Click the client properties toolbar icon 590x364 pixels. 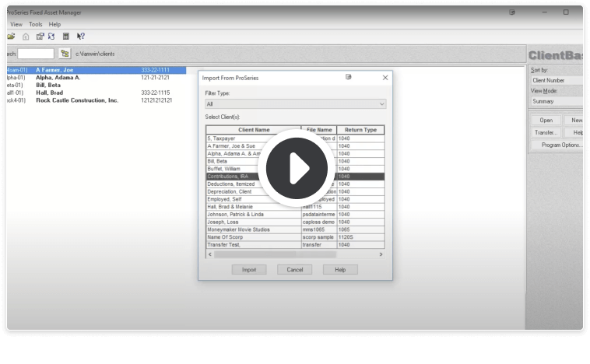tap(40, 36)
